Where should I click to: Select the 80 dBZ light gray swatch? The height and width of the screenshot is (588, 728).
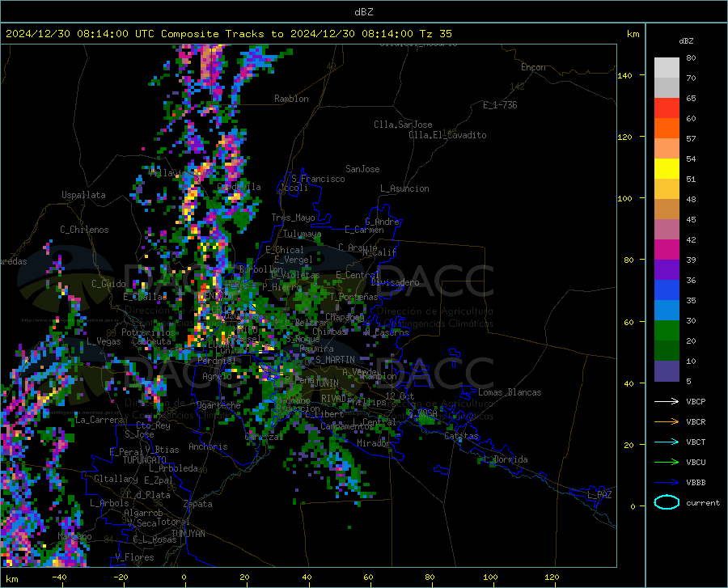point(667,68)
